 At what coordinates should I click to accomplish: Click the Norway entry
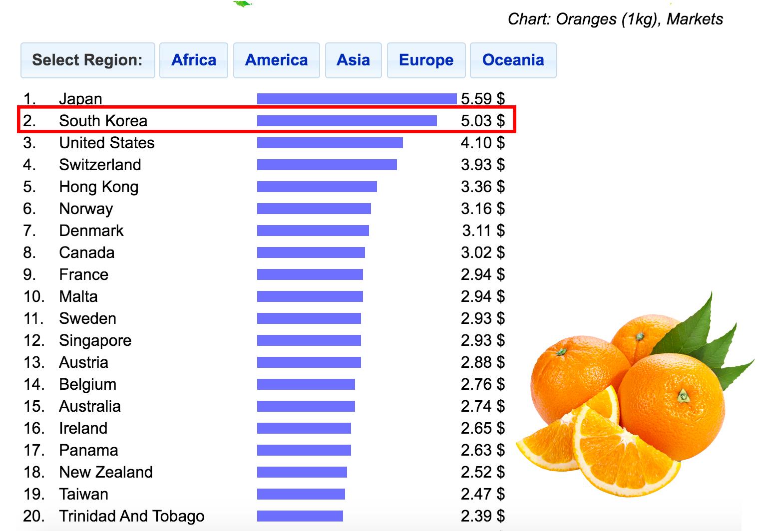pos(86,209)
